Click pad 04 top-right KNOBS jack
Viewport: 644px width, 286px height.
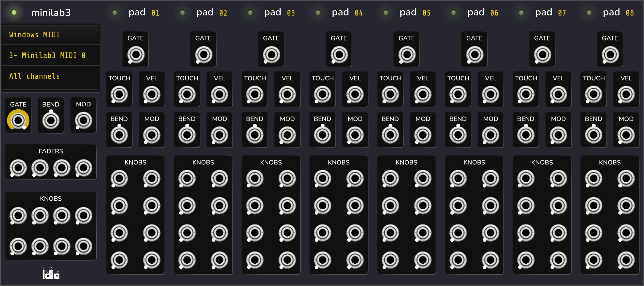click(x=355, y=179)
